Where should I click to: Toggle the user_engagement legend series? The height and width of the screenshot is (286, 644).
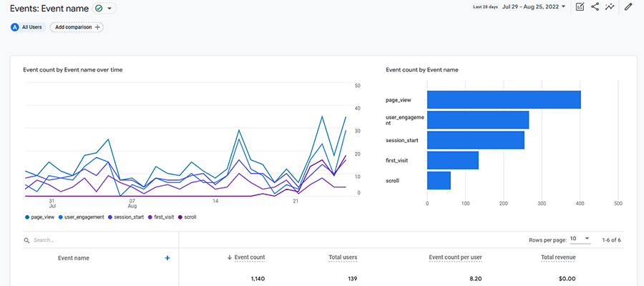[x=84, y=217]
